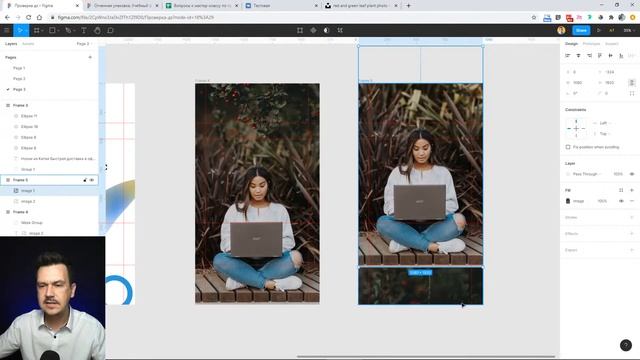Select the Pen tool
This screenshot has width=640, height=360.
(x=68, y=30)
